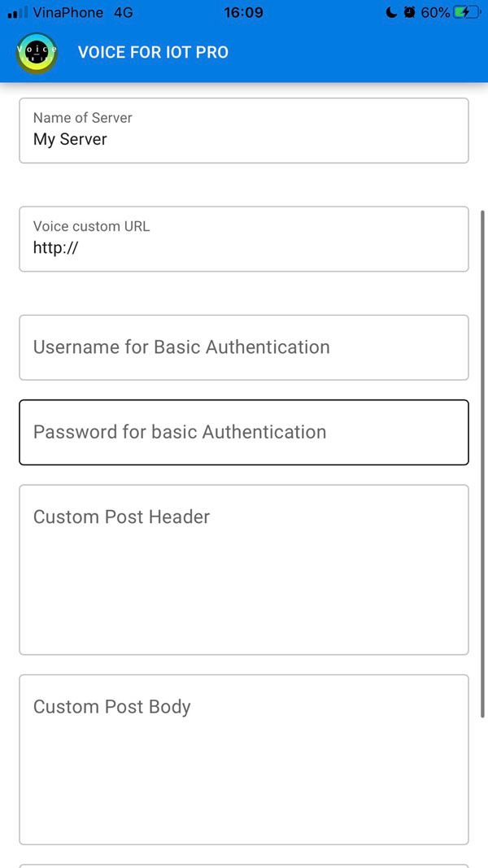Tap the 16:09 status bar clock
488x868 pixels.
pos(243,12)
